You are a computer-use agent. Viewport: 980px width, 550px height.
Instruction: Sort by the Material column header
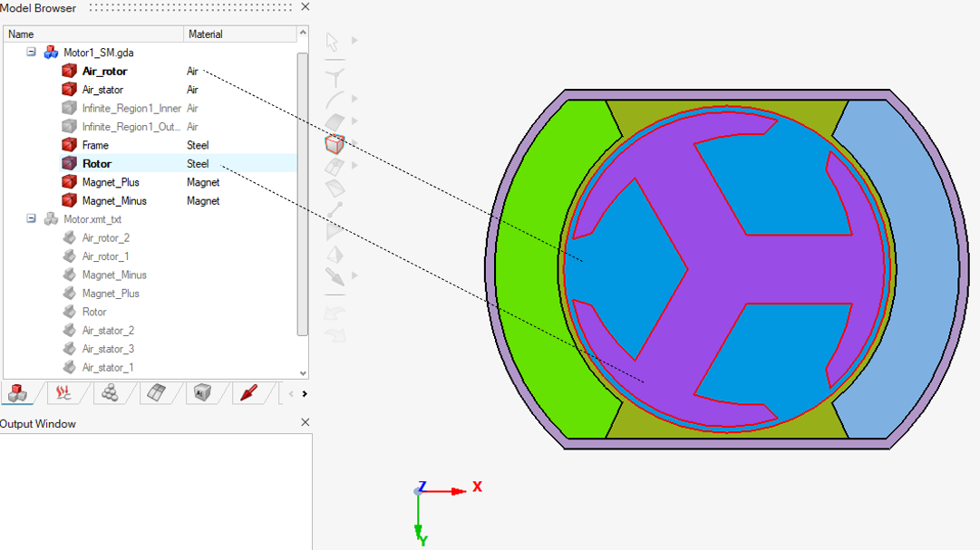[x=239, y=34]
